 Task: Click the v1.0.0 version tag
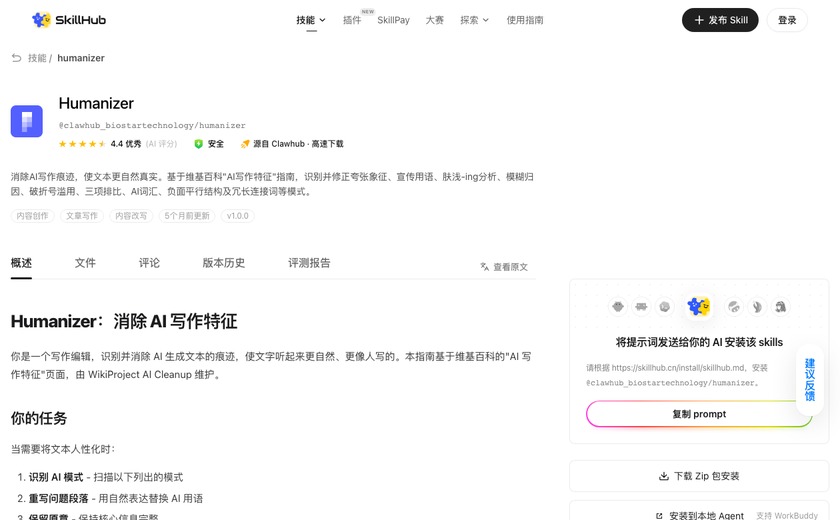tap(237, 216)
